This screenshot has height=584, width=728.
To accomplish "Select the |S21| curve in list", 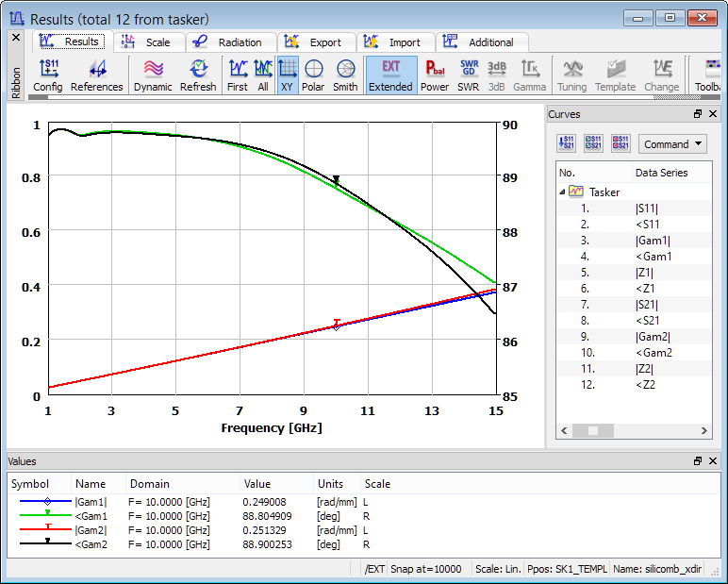I will pyautogui.click(x=646, y=305).
